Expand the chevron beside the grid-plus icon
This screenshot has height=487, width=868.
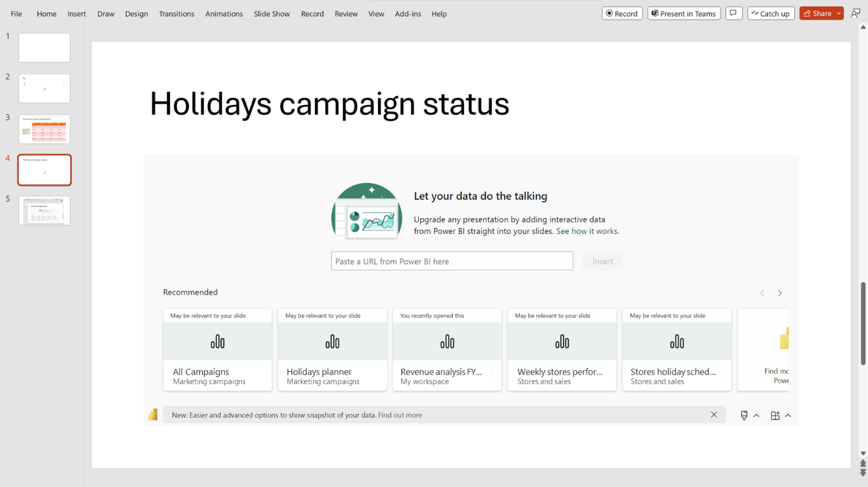[788, 415]
